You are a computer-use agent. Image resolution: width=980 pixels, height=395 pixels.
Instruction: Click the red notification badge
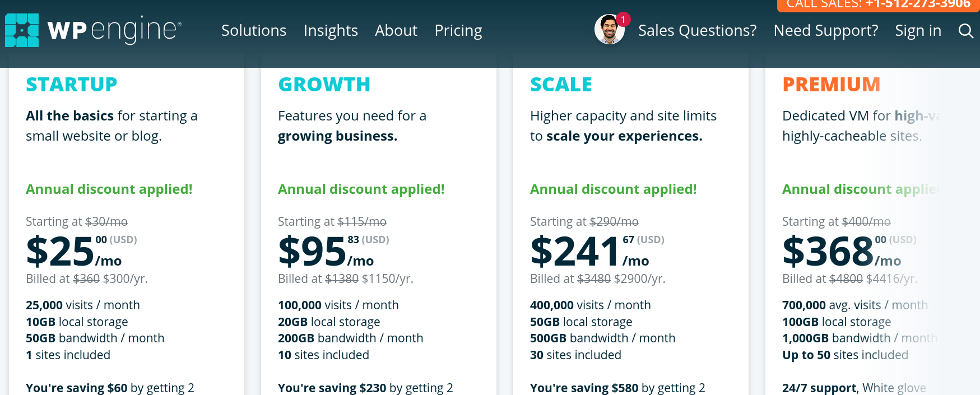tap(623, 20)
